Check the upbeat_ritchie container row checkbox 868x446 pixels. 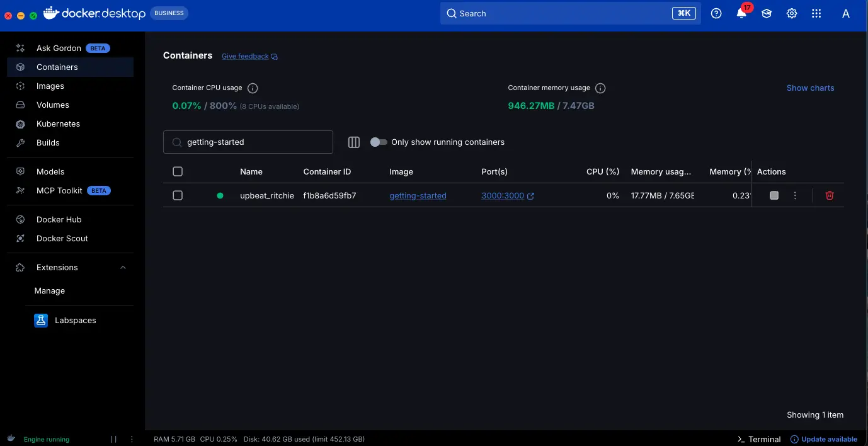coord(177,195)
